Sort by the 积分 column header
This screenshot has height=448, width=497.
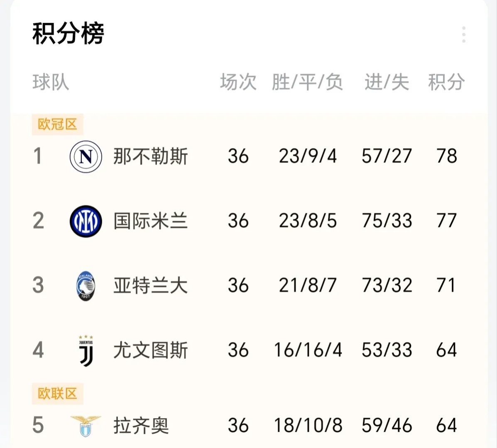coord(446,82)
